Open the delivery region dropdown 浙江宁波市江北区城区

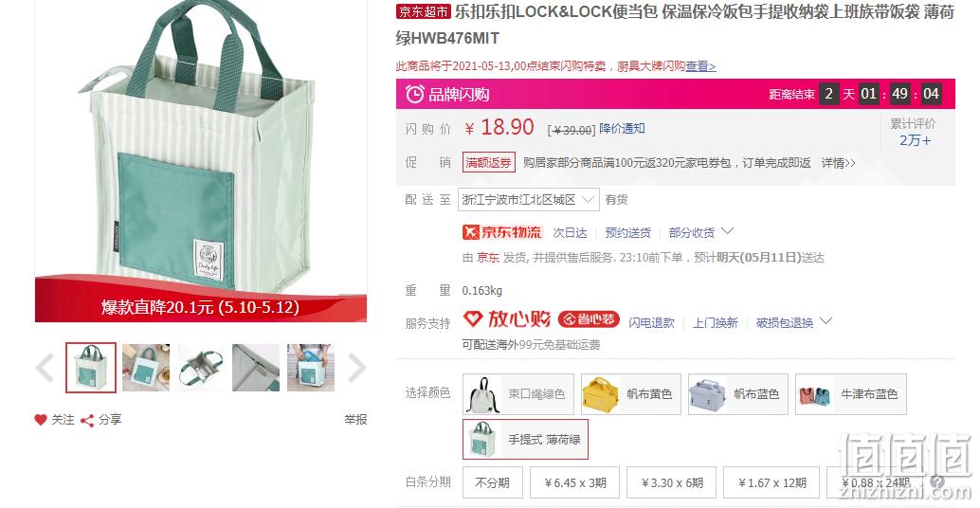528,199
